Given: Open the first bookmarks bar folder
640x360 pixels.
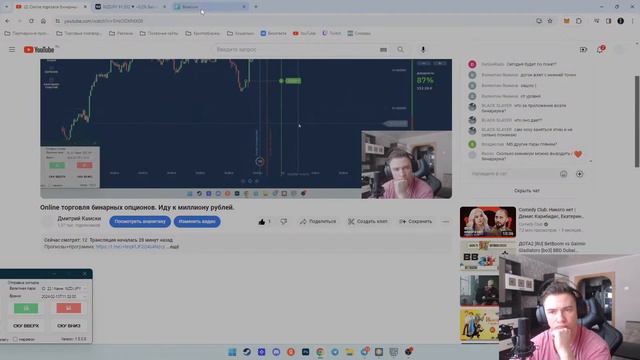Looking at the screenshot, I should click(27, 33).
